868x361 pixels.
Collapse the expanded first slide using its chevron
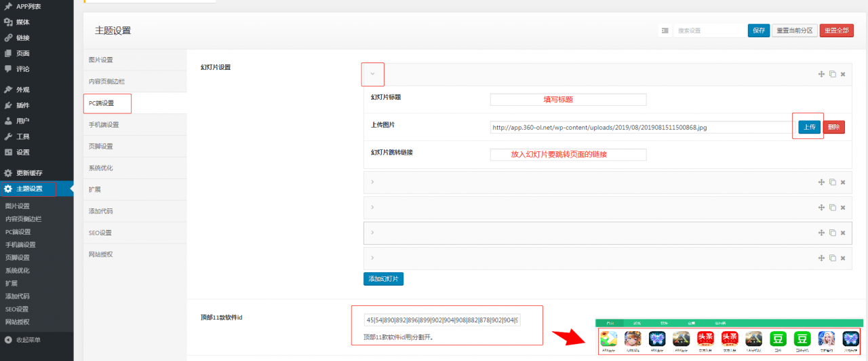coord(372,74)
